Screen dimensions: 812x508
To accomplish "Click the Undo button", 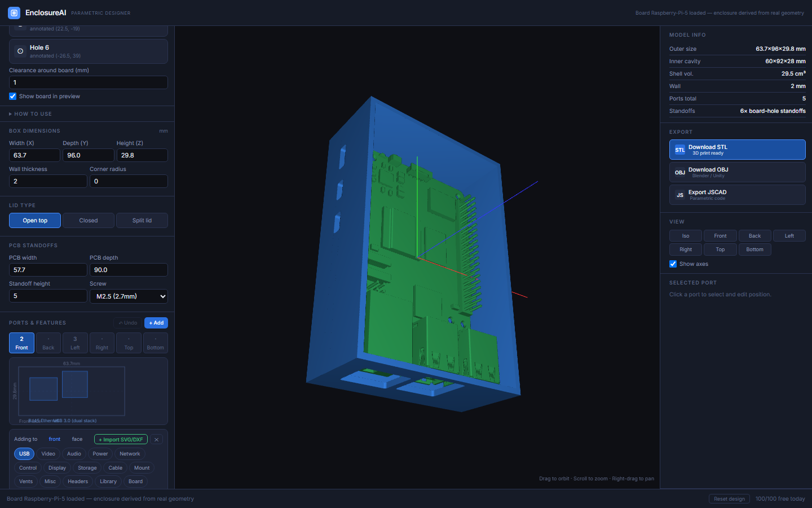I will click(x=128, y=323).
